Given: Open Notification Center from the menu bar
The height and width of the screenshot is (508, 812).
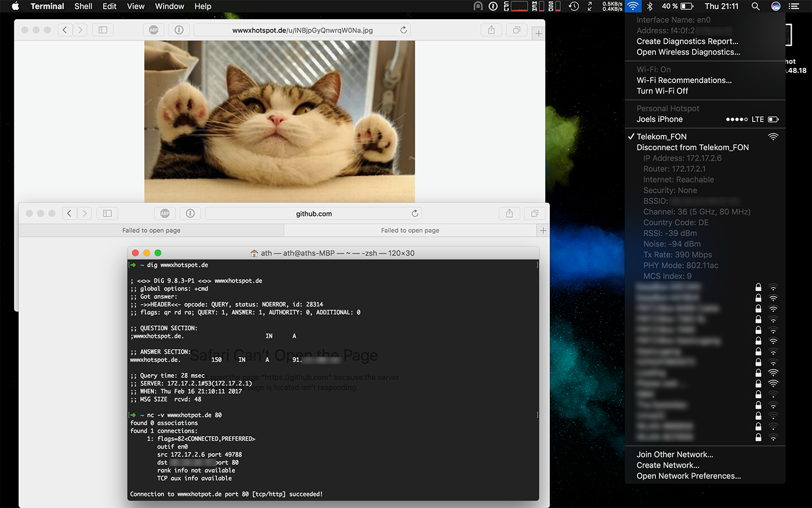Looking at the screenshot, I should (793, 6).
